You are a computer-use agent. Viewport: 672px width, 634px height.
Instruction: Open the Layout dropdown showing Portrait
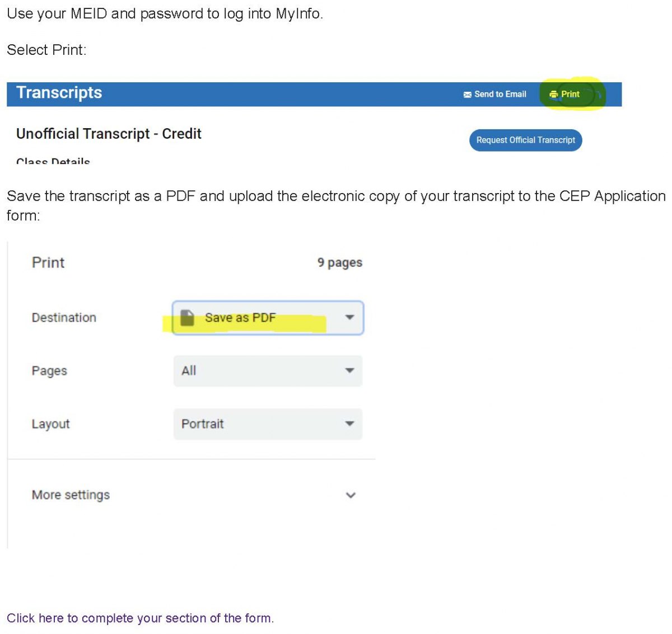(268, 424)
